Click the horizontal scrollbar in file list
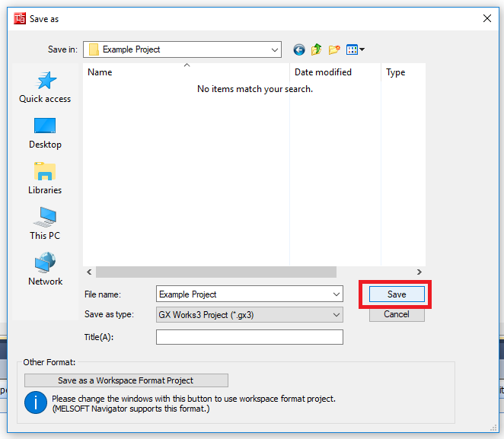 pyautogui.click(x=215, y=272)
